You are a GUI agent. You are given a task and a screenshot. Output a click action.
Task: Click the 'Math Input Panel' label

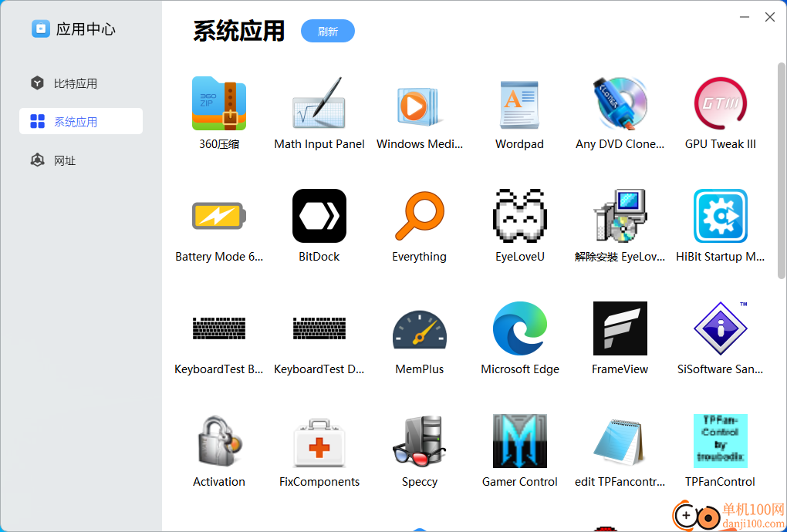pos(319,144)
